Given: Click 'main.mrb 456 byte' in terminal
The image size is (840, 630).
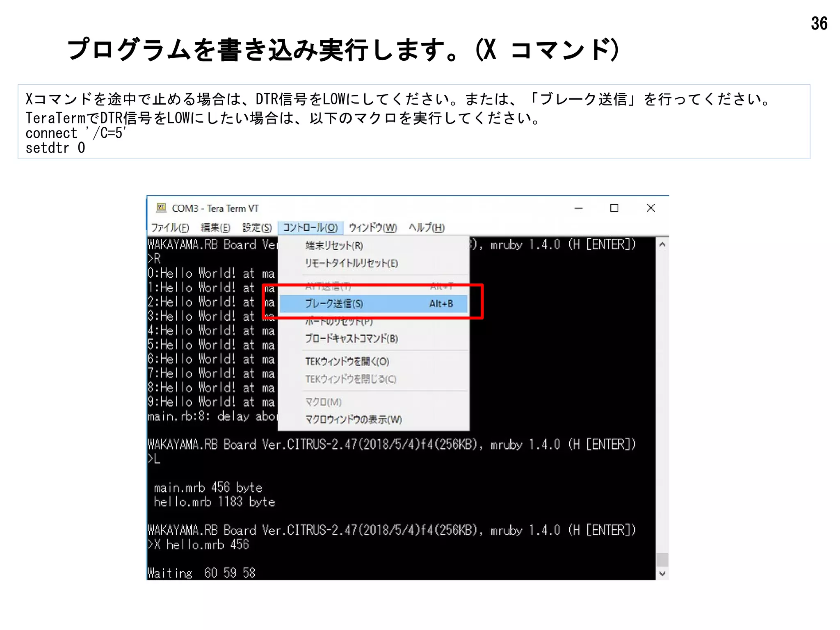Looking at the screenshot, I should pos(208,487).
